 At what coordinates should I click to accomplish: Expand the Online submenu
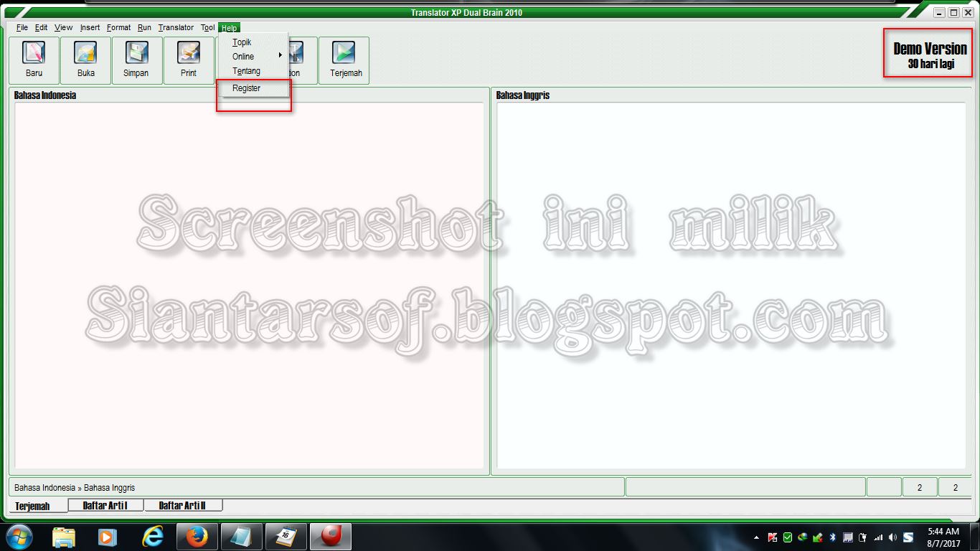point(253,57)
